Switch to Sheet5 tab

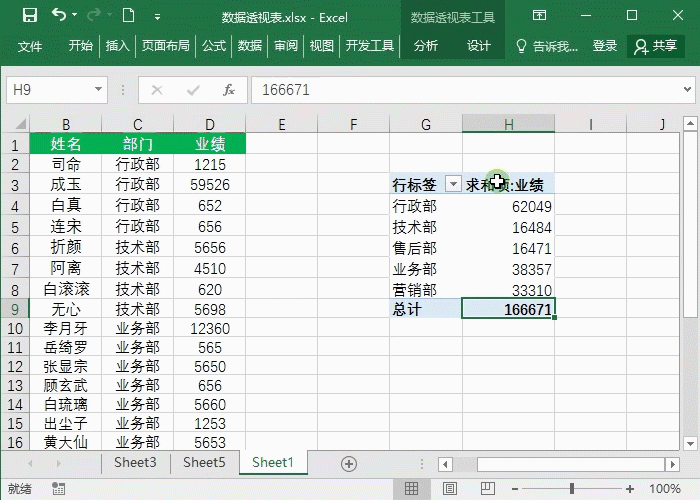[x=204, y=462]
